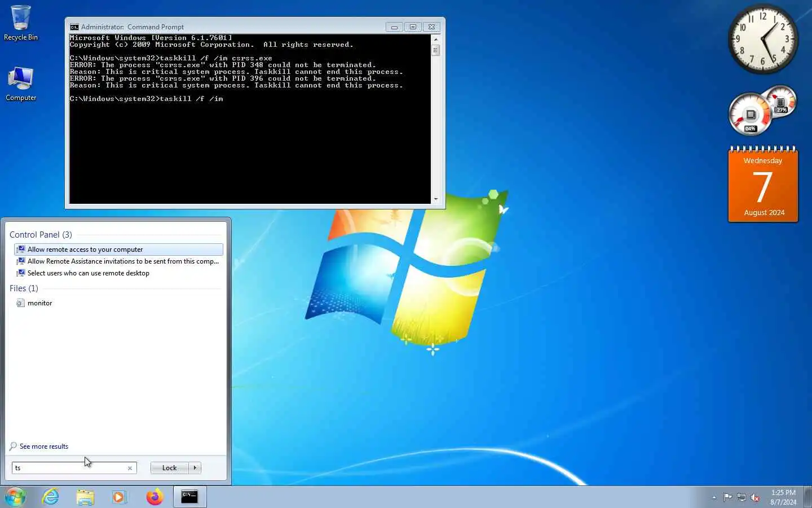Click the magnifier icon by See more results
Image resolution: width=812 pixels, height=508 pixels.
(13, 446)
